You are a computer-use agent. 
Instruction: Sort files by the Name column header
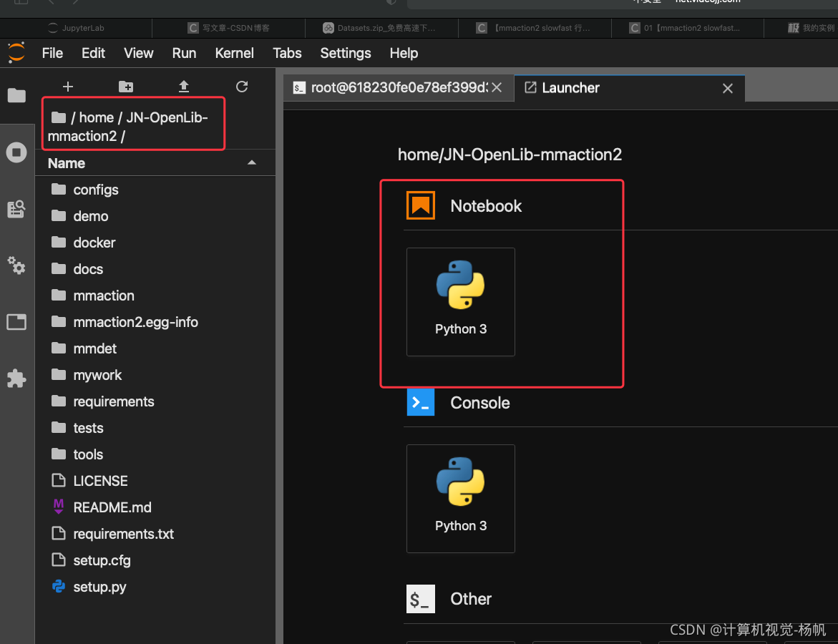pyautogui.click(x=155, y=163)
